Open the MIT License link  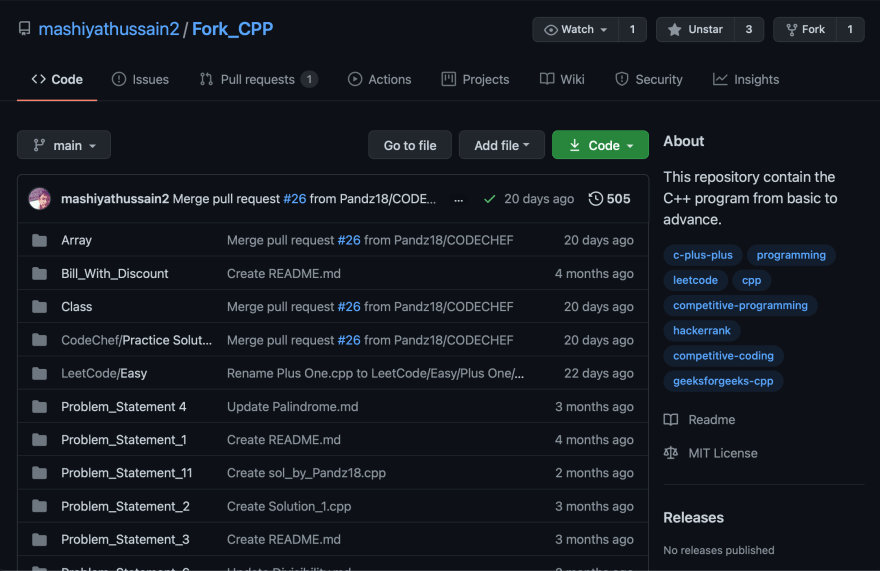pos(711,453)
